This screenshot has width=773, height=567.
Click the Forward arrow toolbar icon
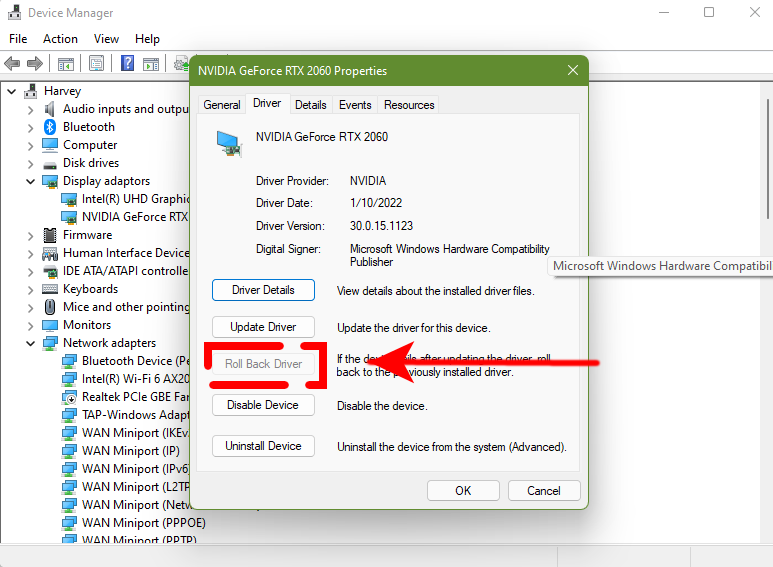pyautogui.click(x=35, y=64)
